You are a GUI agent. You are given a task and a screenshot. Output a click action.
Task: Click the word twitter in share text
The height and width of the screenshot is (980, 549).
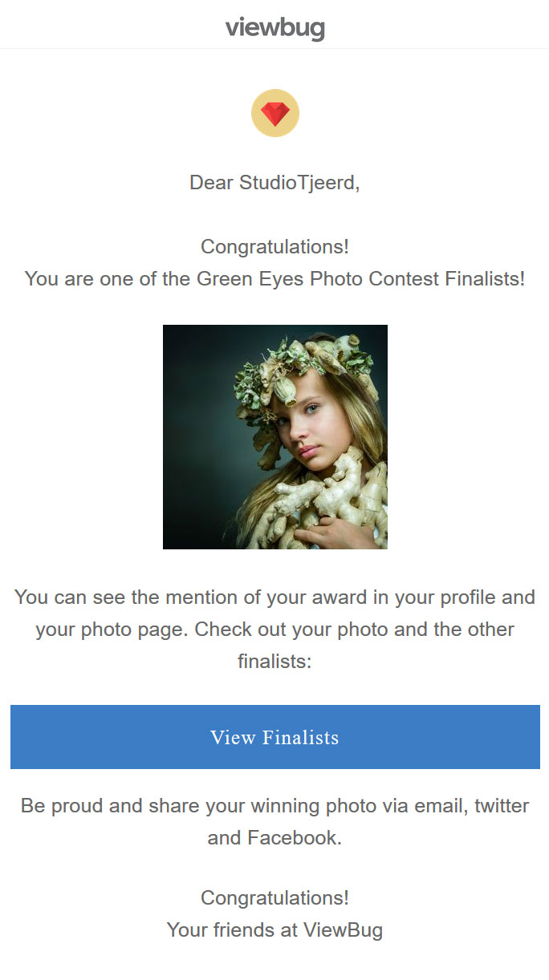[502, 806]
